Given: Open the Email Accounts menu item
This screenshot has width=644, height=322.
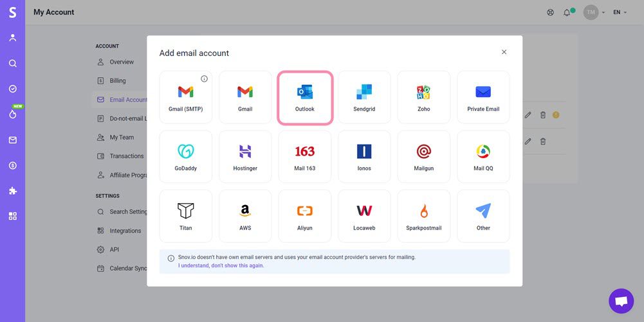Looking at the screenshot, I should click(x=122, y=100).
